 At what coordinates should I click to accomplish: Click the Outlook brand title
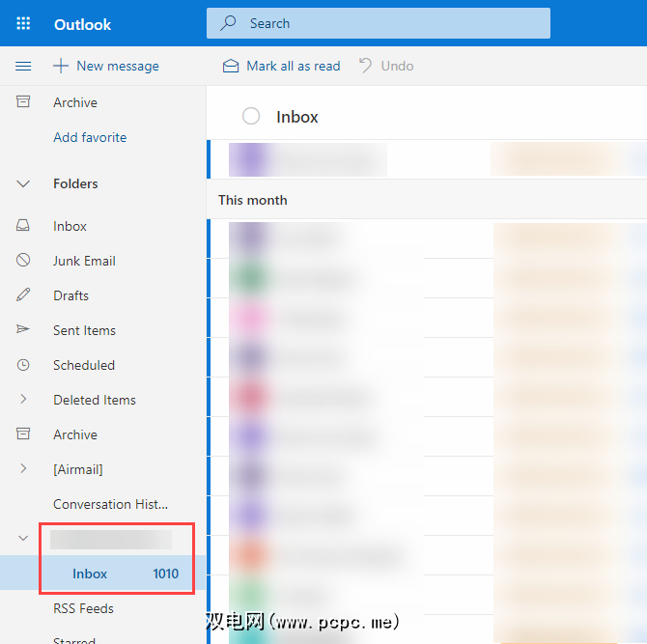82,25
